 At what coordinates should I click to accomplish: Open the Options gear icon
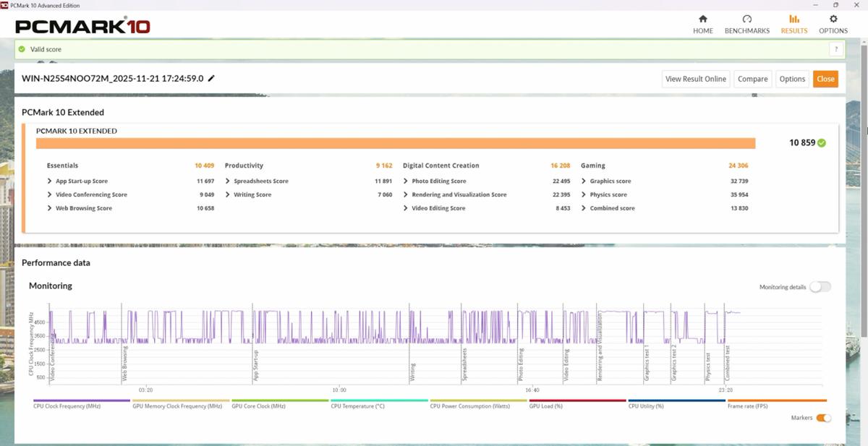tap(833, 20)
